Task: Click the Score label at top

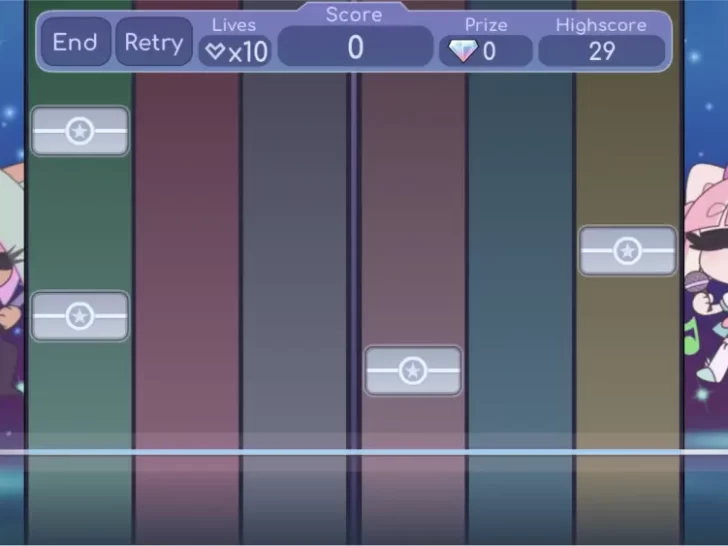Action: point(354,15)
